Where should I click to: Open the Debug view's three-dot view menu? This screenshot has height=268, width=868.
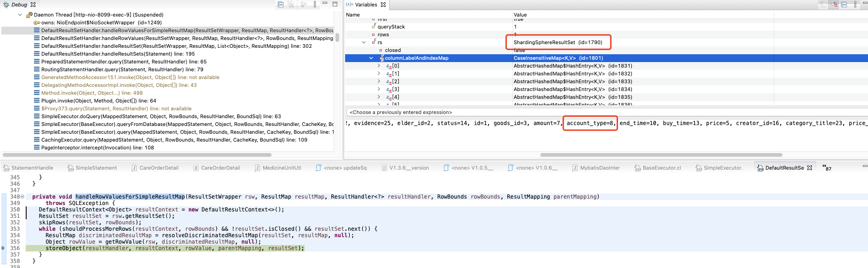tap(315, 5)
